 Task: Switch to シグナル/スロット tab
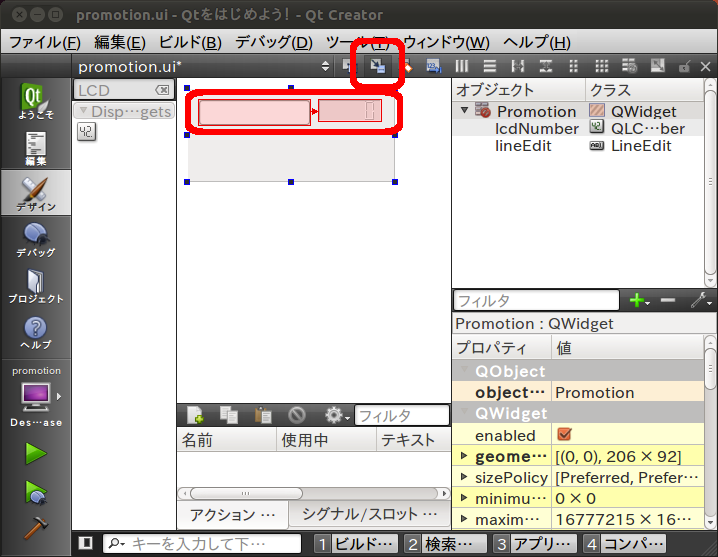(369, 514)
